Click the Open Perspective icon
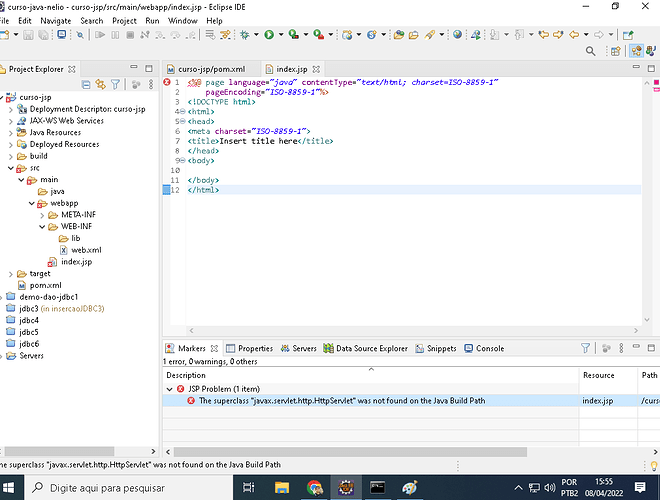 pyautogui.click(x=616, y=51)
